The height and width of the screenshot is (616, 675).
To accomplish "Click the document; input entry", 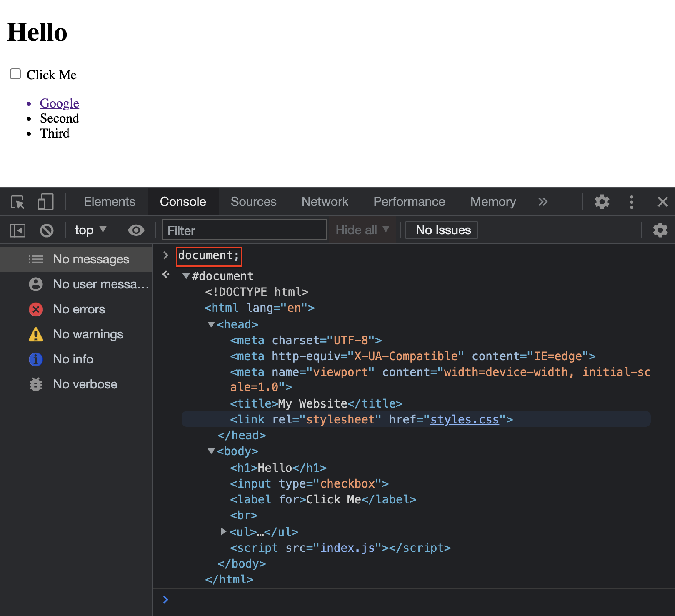I will point(209,255).
